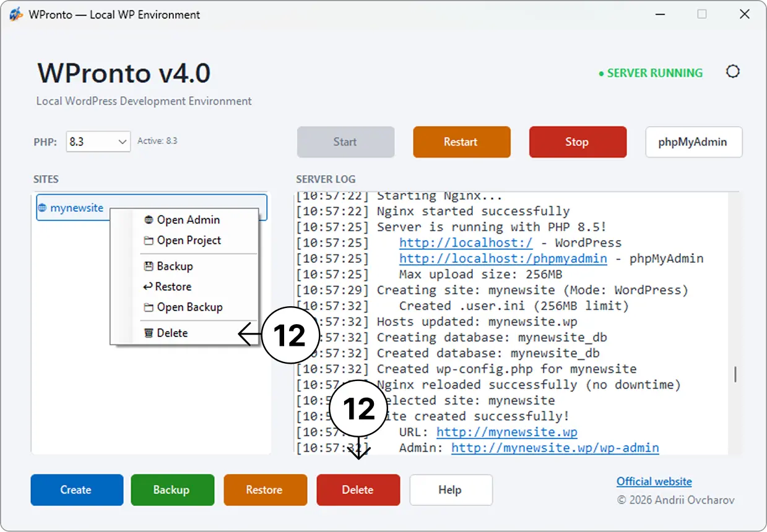The height and width of the screenshot is (532, 767).
Task: Click the WPronto app icon in title bar
Action: click(16, 14)
